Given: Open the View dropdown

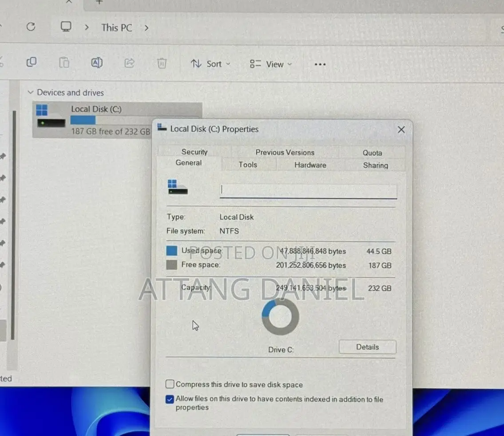Looking at the screenshot, I should 271,64.
